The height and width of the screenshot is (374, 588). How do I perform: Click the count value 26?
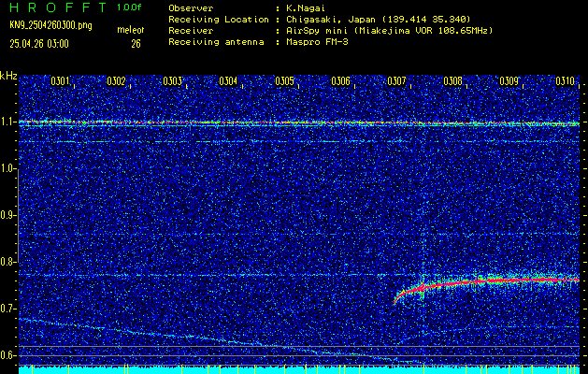coord(136,44)
